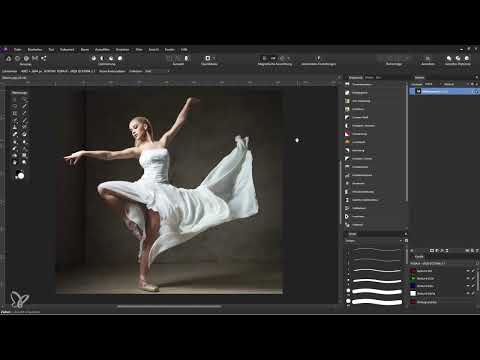
Task: Toggle Magnetische Ausrichtung snapping
Action: click(x=264, y=58)
